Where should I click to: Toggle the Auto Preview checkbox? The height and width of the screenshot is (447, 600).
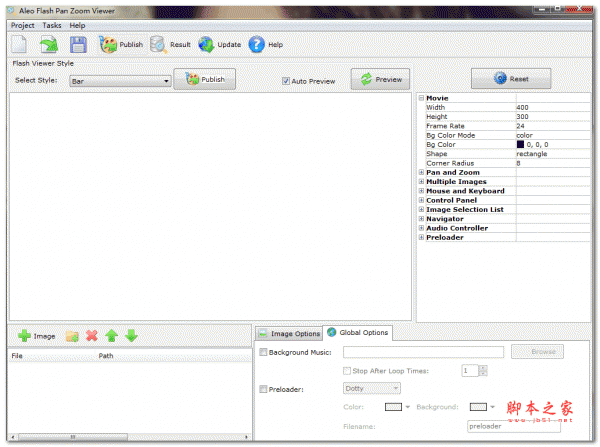tap(285, 81)
